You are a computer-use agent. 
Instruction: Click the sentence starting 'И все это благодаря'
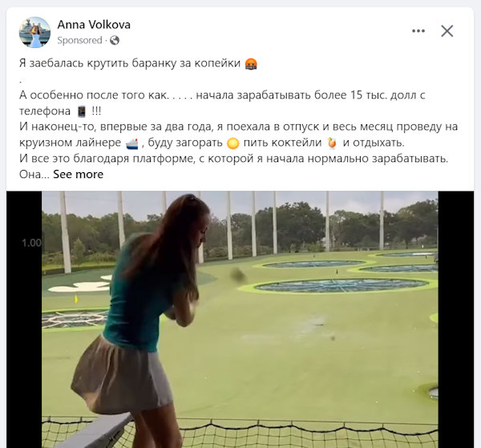[234, 159]
